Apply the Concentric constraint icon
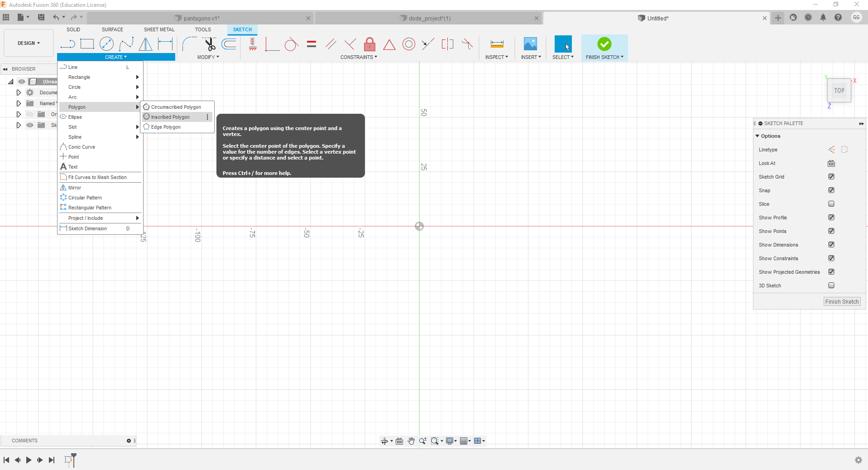The image size is (868, 470). point(409,44)
